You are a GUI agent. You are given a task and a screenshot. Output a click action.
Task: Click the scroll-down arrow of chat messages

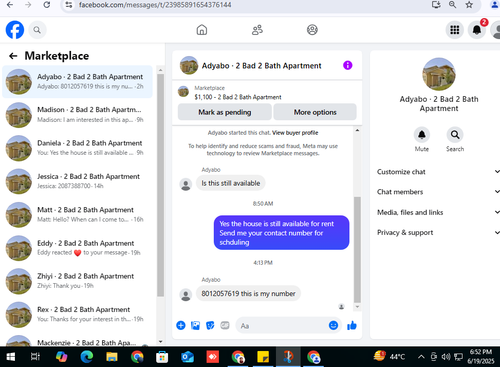click(357, 307)
